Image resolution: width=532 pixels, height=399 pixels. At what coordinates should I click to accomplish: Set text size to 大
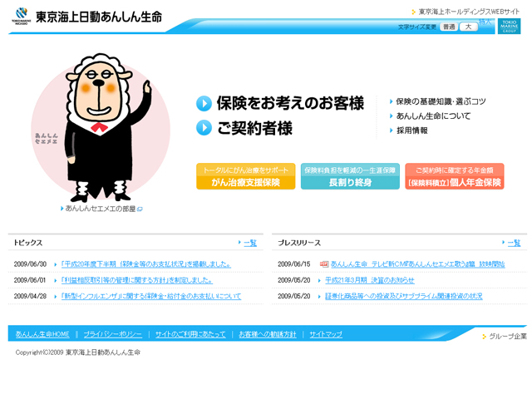pyautogui.click(x=469, y=27)
